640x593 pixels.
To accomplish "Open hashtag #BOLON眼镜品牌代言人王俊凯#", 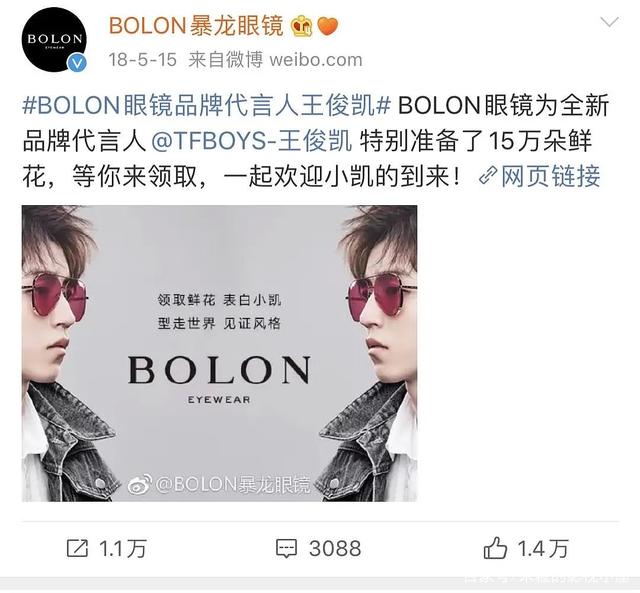I will (207, 105).
